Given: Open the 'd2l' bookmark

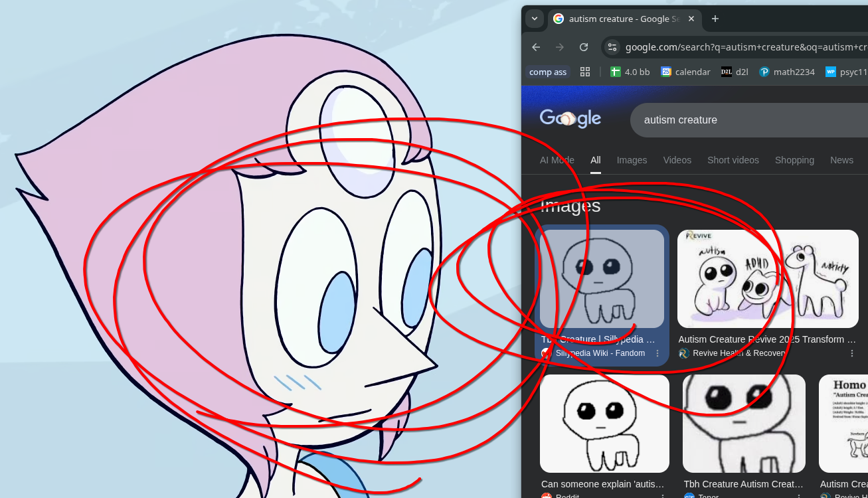Looking at the screenshot, I should point(735,72).
